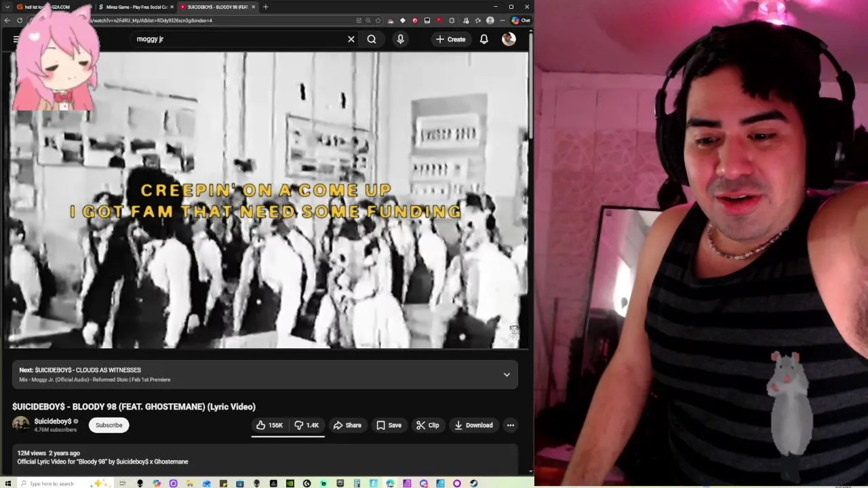Open the $uicideboy$ channel avatar
This screenshot has height=488, width=868.
21,425
